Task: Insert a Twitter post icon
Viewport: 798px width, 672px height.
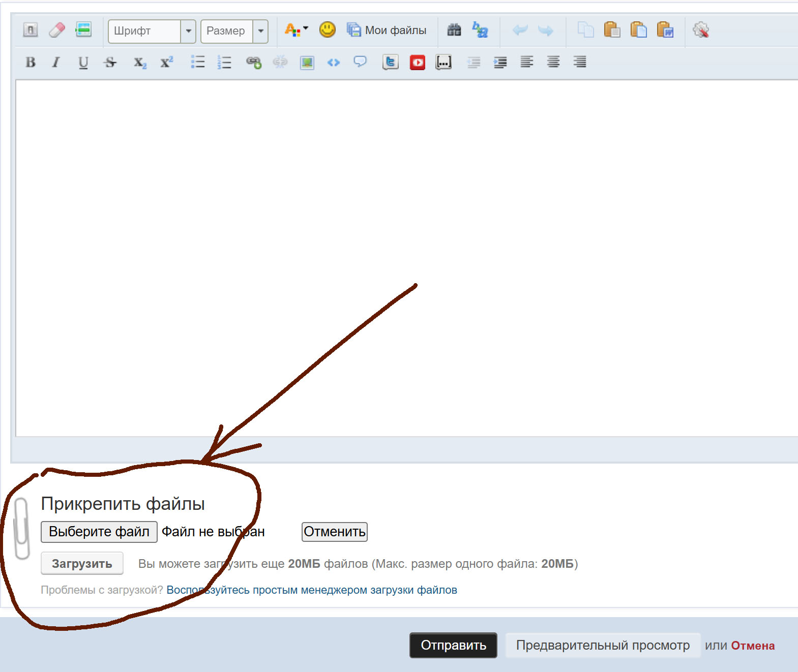Action: (x=390, y=63)
